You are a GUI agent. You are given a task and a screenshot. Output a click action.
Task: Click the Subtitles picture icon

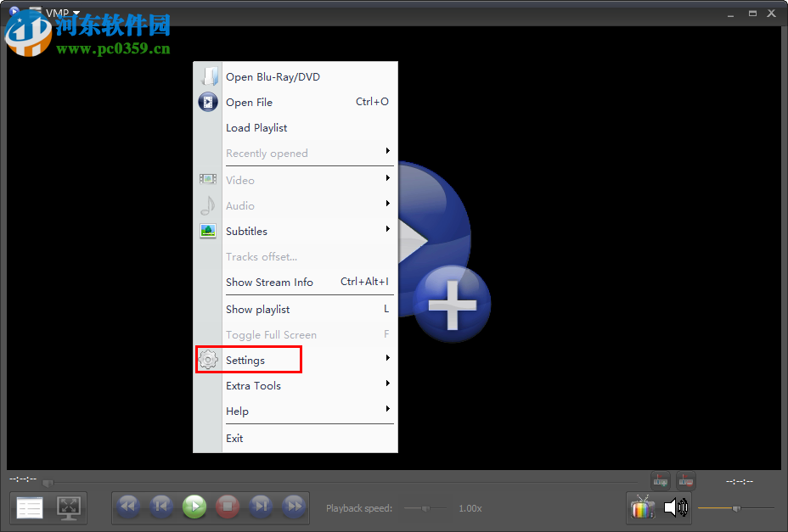[x=208, y=230]
